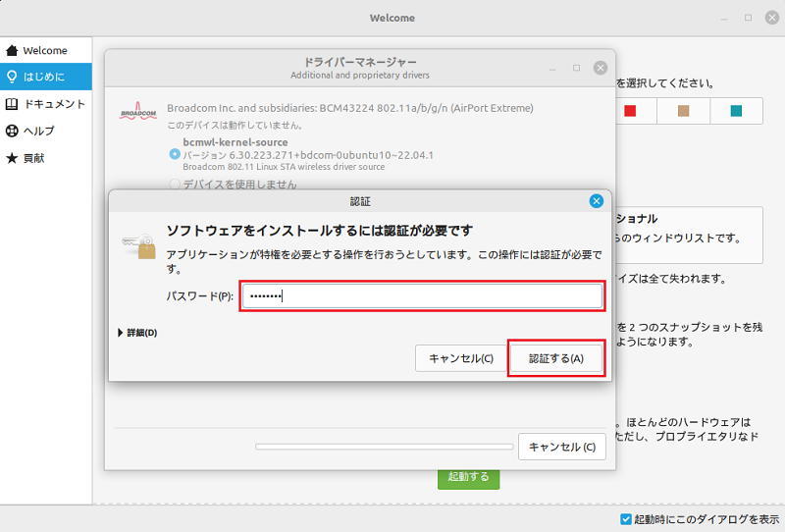The image size is (785, 532).
Task: Click the バージョン 6.30.223.271 version text
Action: (308, 155)
